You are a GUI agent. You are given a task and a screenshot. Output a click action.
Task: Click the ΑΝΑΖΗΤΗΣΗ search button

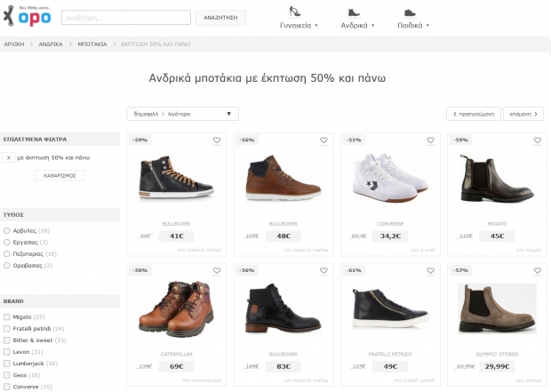click(x=220, y=18)
